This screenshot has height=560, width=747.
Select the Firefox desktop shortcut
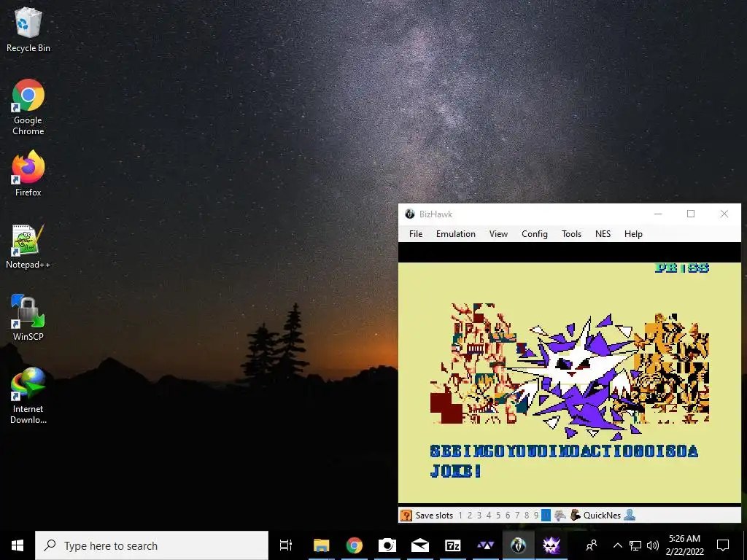(28, 174)
